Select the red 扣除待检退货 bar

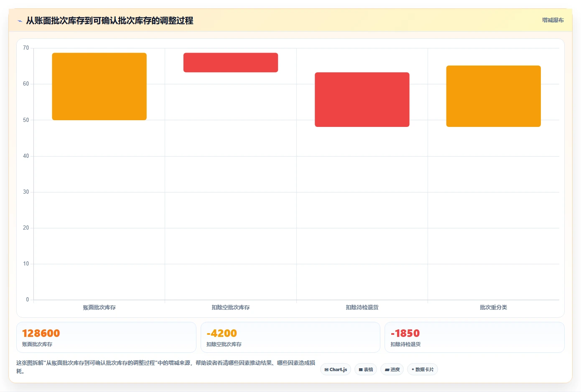(x=362, y=99)
